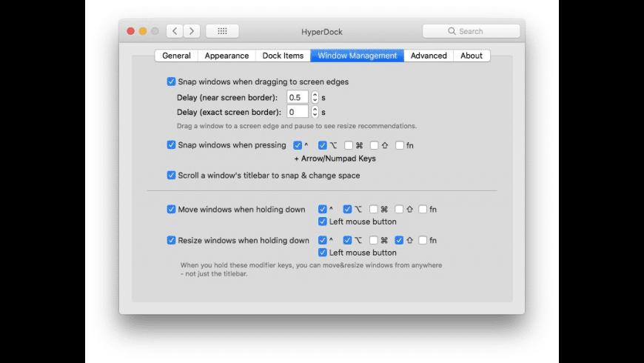The width and height of the screenshot is (644, 363).
Task: Check Command modifier for Snap windows when pressing
Action: pos(349,145)
